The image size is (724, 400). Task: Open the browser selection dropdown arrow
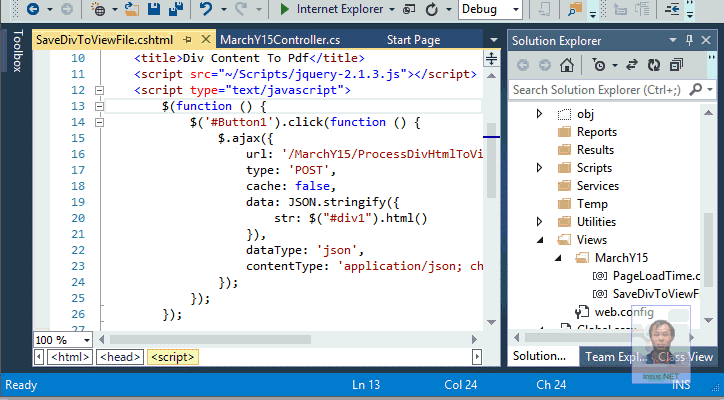click(392, 9)
